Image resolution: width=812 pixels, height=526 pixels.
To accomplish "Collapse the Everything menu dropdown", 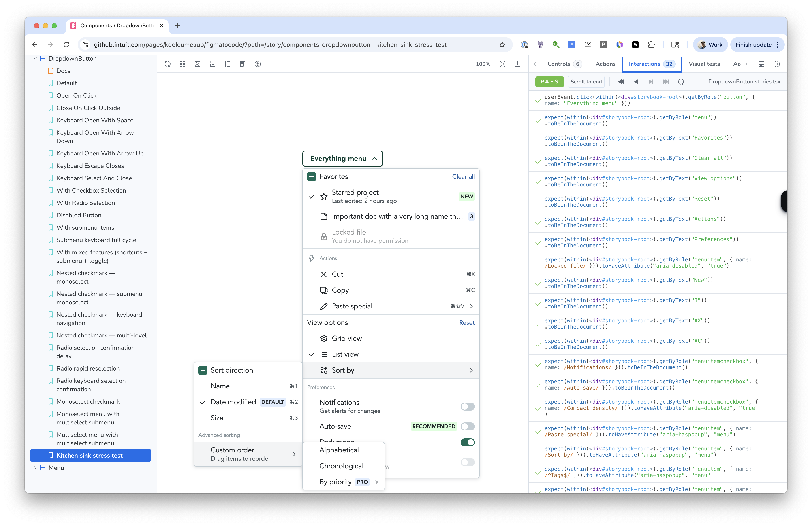I will tap(342, 158).
